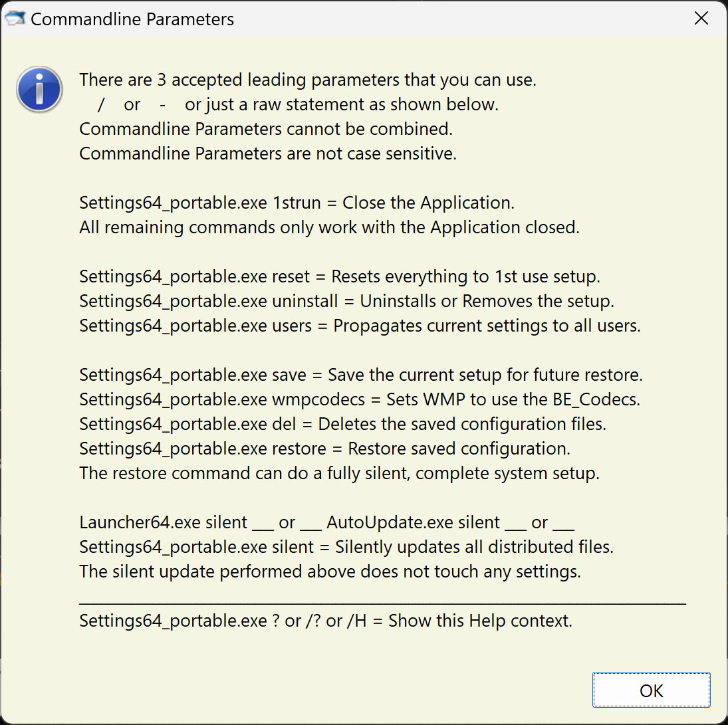Click the reset parameter line
728x725 pixels.
340,276
